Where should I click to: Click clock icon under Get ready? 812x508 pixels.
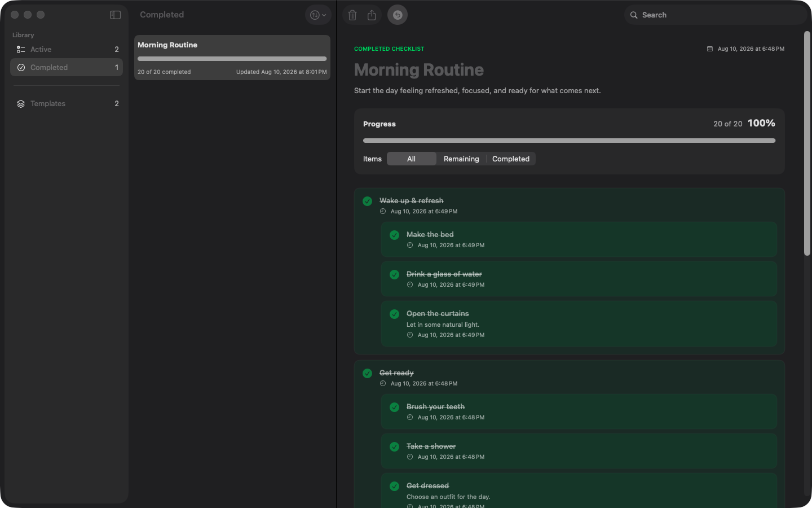pyautogui.click(x=383, y=384)
